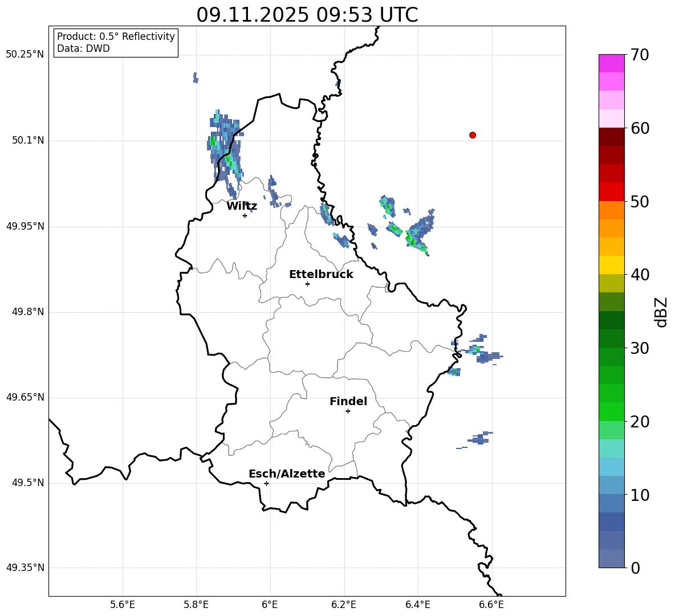675x616 pixels.
Task: Click the 10 tick label on the colorbar
Action: pos(640,495)
